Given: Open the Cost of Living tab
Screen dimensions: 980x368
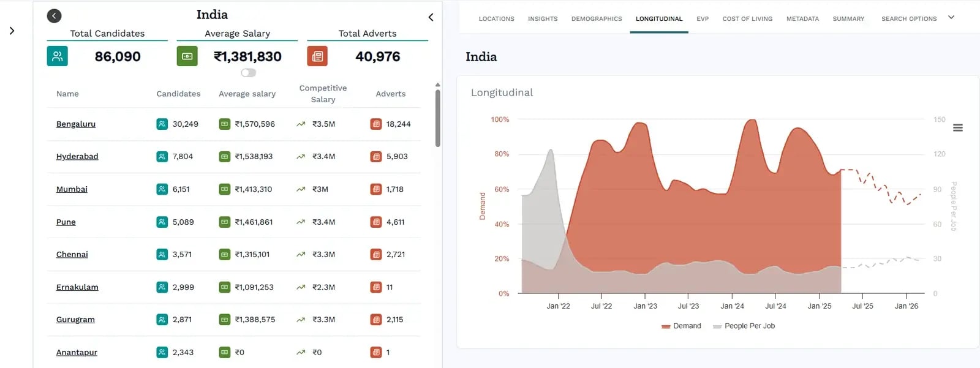Looking at the screenshot, I should click(747, 19).
